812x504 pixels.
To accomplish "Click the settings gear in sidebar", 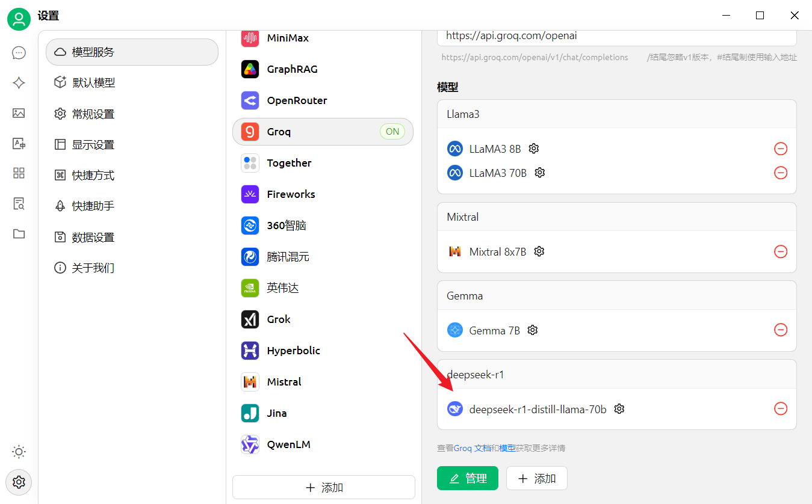I will [19, 482].
